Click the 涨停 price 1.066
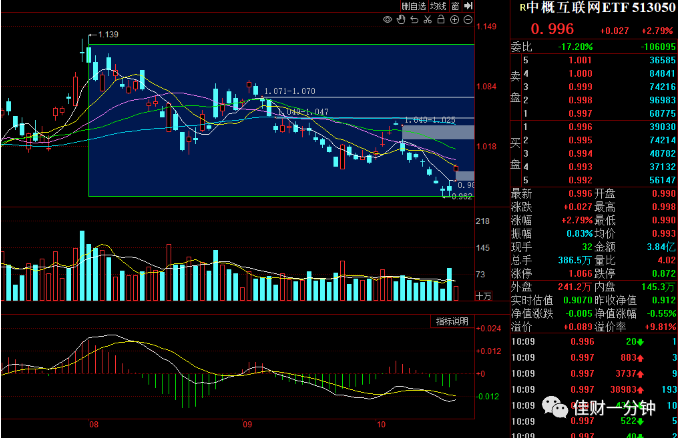The height and width of the screenshot is (438, 679). [x=580, y=274]
